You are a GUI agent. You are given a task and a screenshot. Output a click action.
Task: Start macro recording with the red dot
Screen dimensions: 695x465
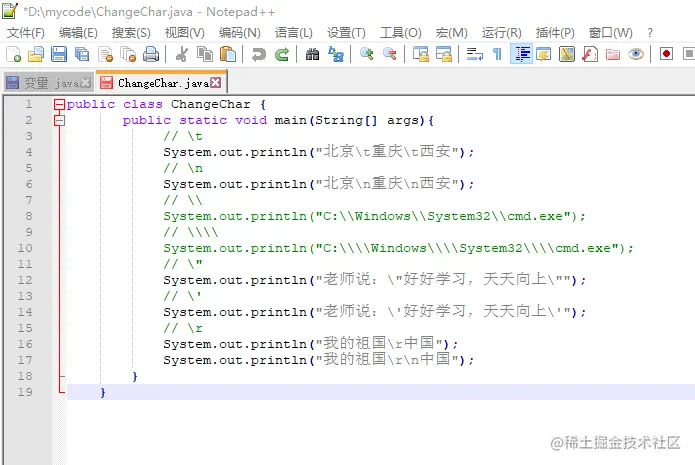(666, 54)
